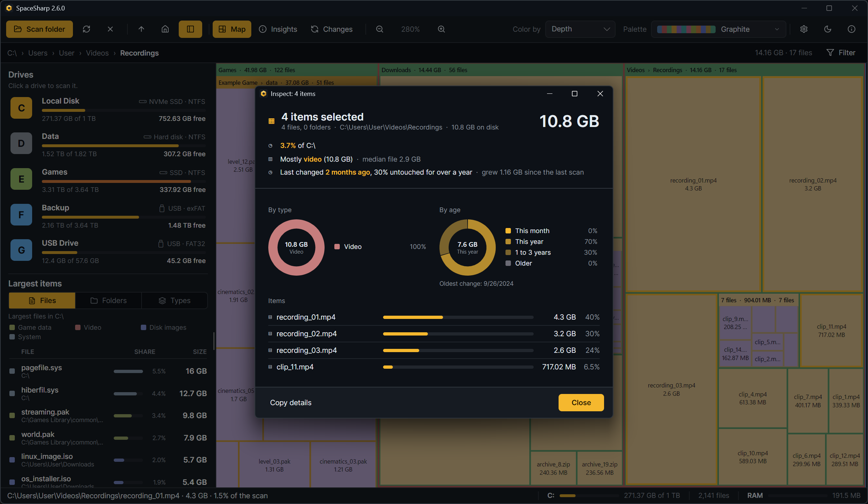This screenshot has width=868, height=504.
Task: Zoom out the treemap
Action: pyautogui.click(x=379, y=29)
